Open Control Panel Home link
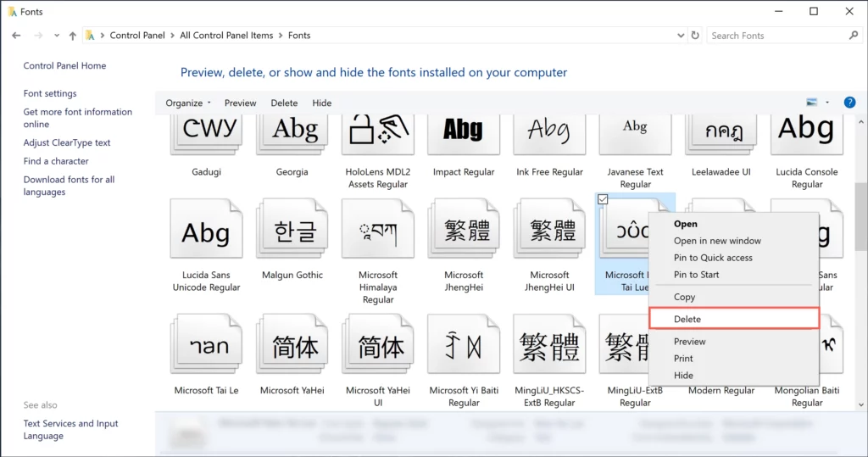Screen dimensions: 868x457 pyautogui.click(x=64, y=65)
